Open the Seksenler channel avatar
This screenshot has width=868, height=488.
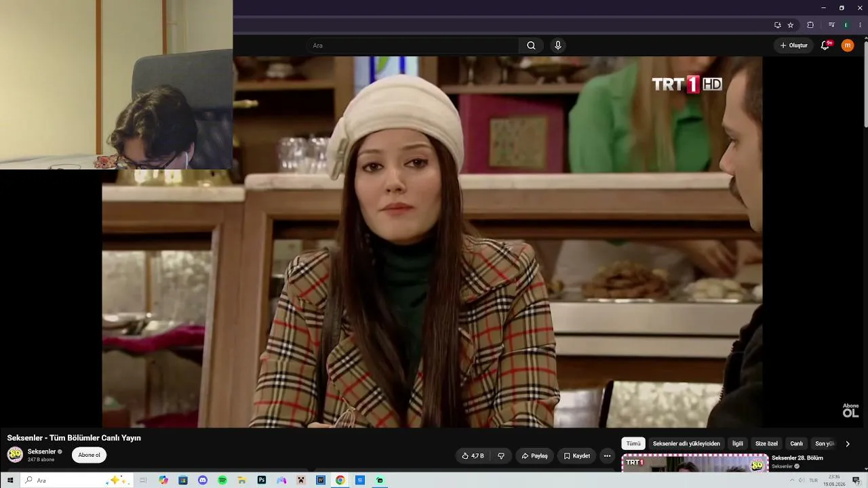(15, 455)
